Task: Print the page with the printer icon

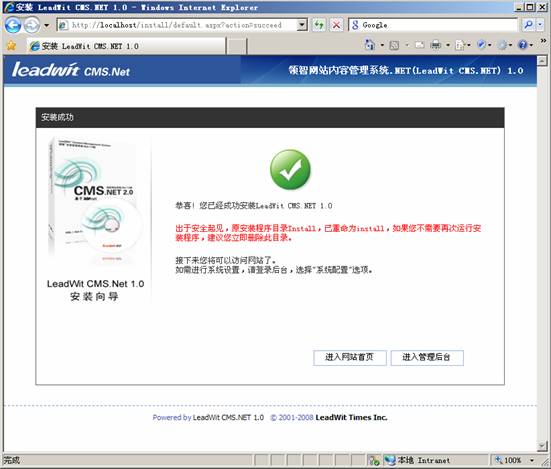Action: pyautogui.click(x=436, y=45)
